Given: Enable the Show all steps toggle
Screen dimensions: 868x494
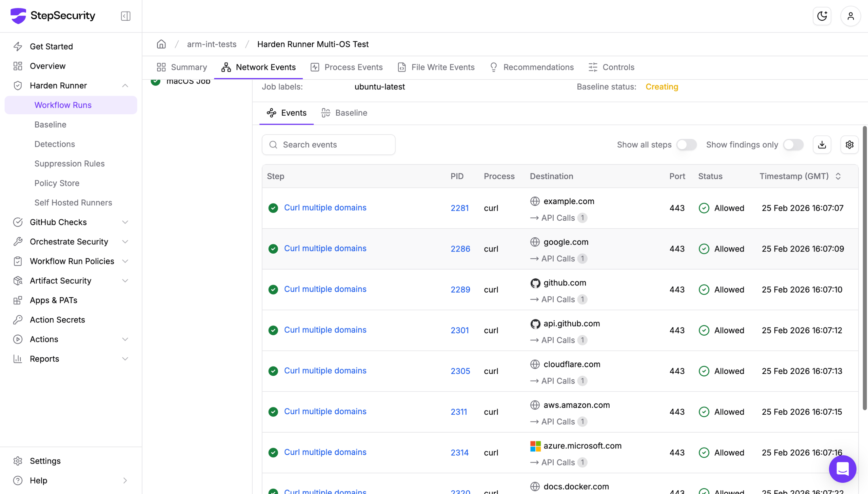Looking at the screenshot, I should [x=686, y=144].
